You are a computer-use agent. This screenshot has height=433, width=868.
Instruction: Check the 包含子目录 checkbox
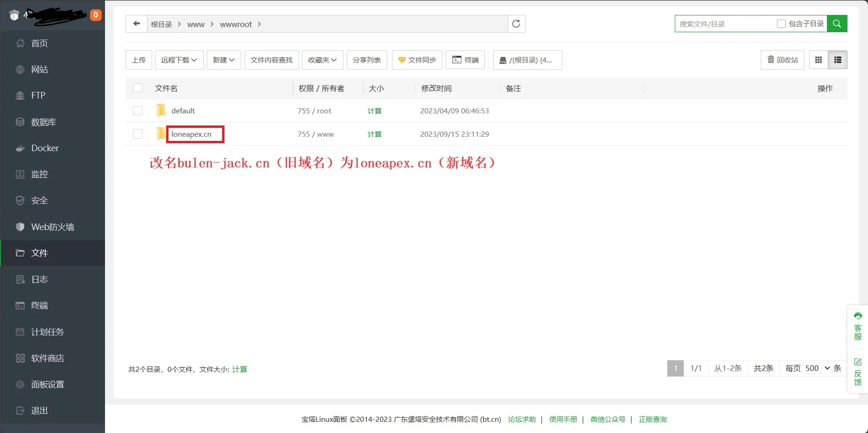tap(781, 24)
